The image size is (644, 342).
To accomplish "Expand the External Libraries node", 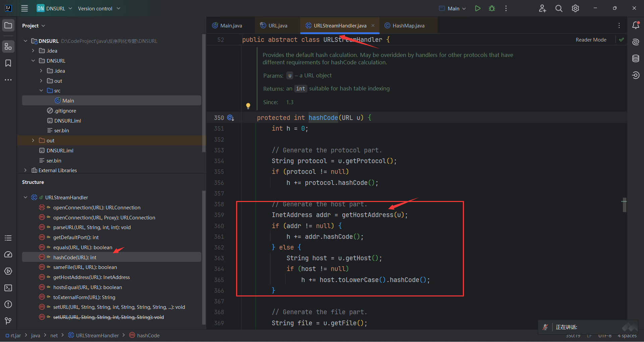I will click(25, 170).
